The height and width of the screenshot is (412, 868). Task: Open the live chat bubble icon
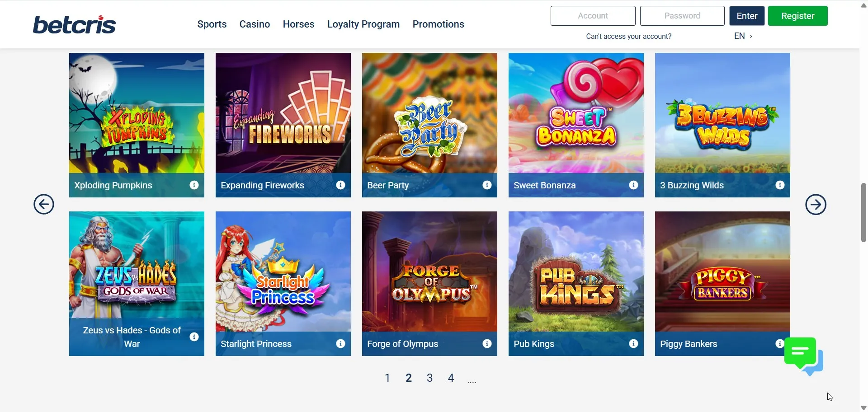(803, 356)
